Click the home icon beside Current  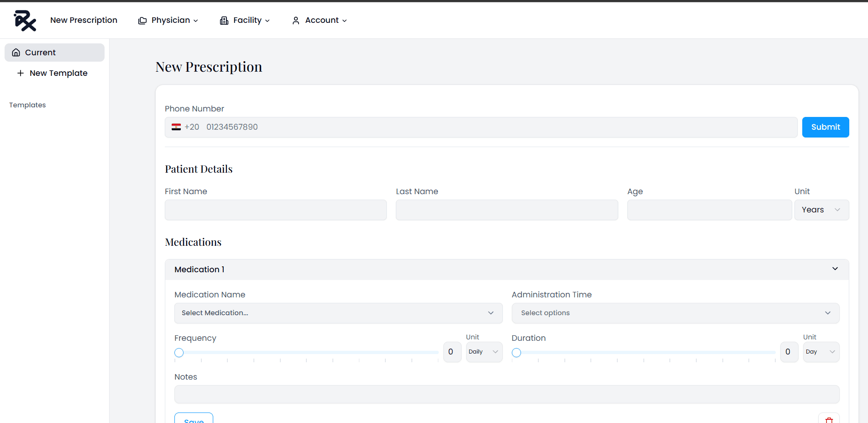pyautogui.click(x=16, y=53)
